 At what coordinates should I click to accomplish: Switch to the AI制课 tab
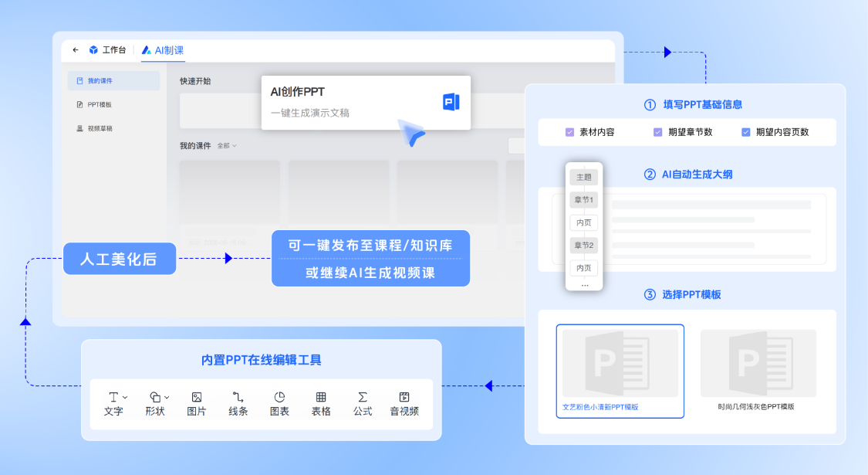(163, 50)
